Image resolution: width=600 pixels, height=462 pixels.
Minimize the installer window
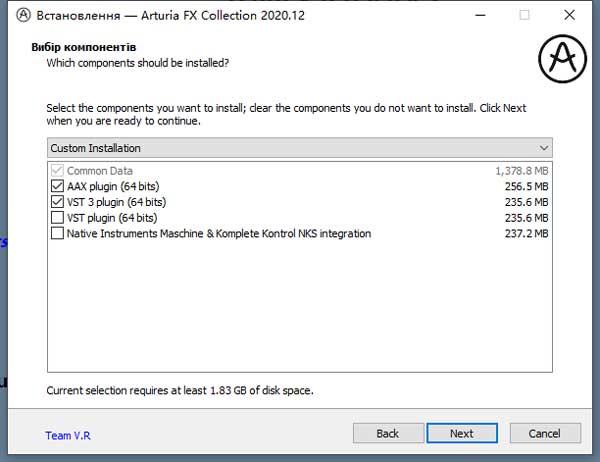477,16
